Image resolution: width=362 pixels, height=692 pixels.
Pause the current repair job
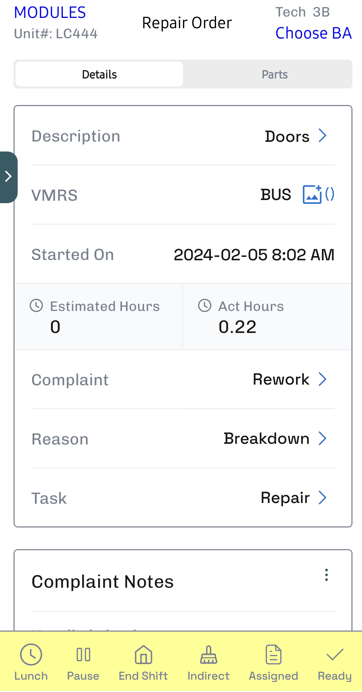click(83, 654)
